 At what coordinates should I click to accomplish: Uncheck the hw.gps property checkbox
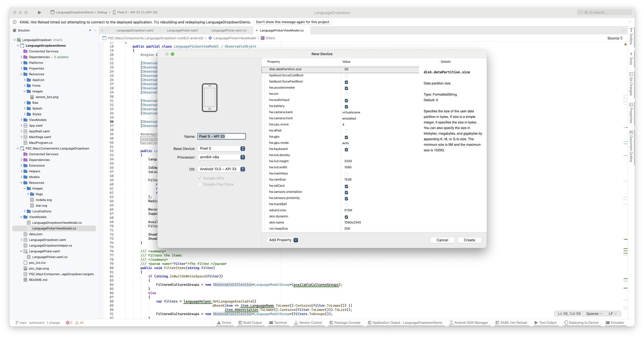pyautogui.click(x=346, y=137)
